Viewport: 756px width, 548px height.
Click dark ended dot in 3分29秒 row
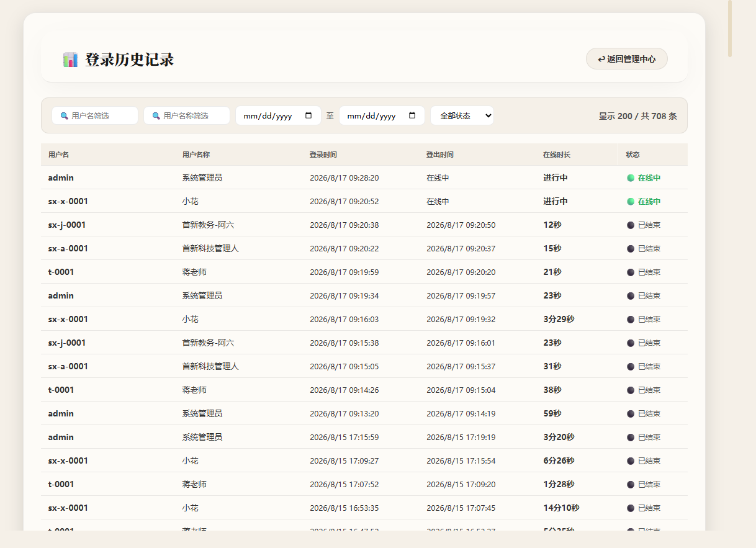[631, 320]
